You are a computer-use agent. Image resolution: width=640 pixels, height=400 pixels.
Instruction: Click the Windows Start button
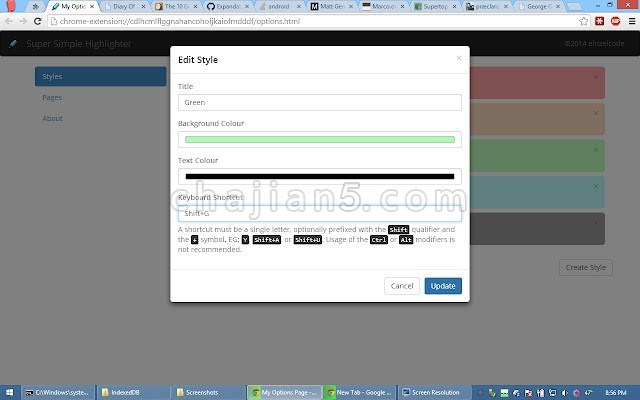click(10, 392)
